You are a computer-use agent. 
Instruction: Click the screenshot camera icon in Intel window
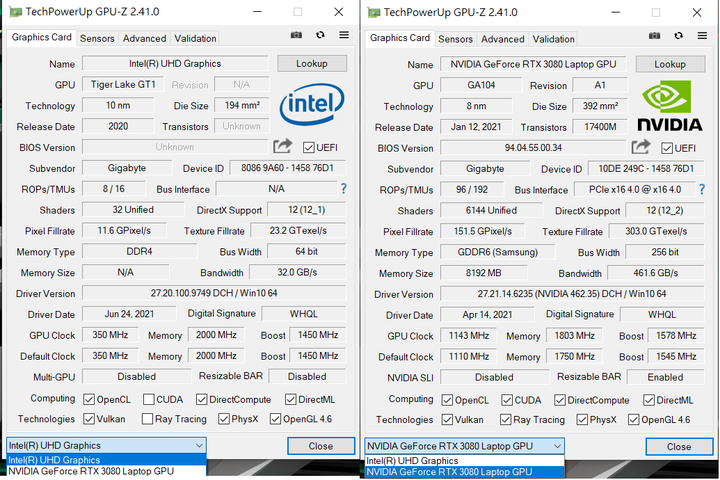point(296,35)
